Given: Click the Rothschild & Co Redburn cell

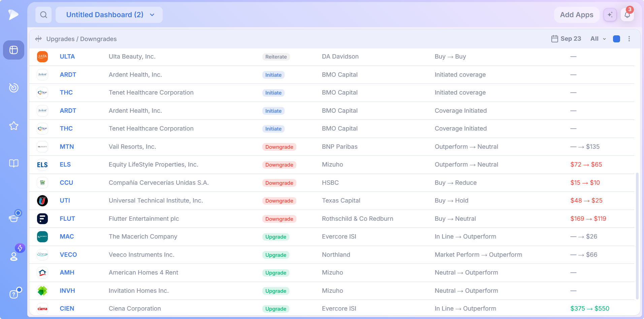Looking at the screenshot, I should [358, 219].
